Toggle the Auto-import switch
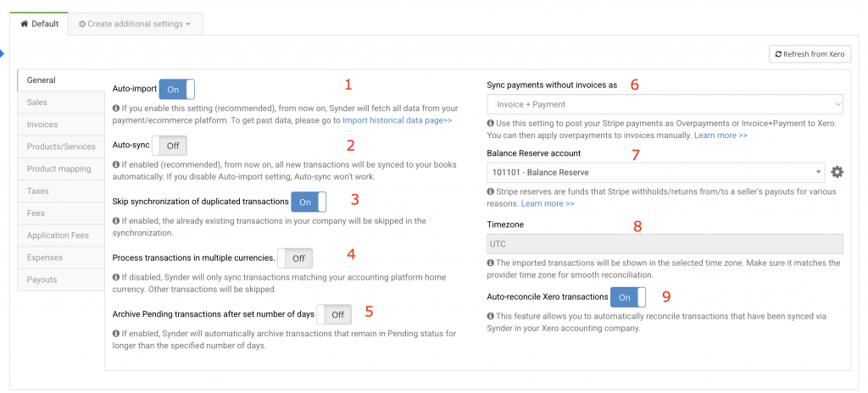 (x=176, y=89)
